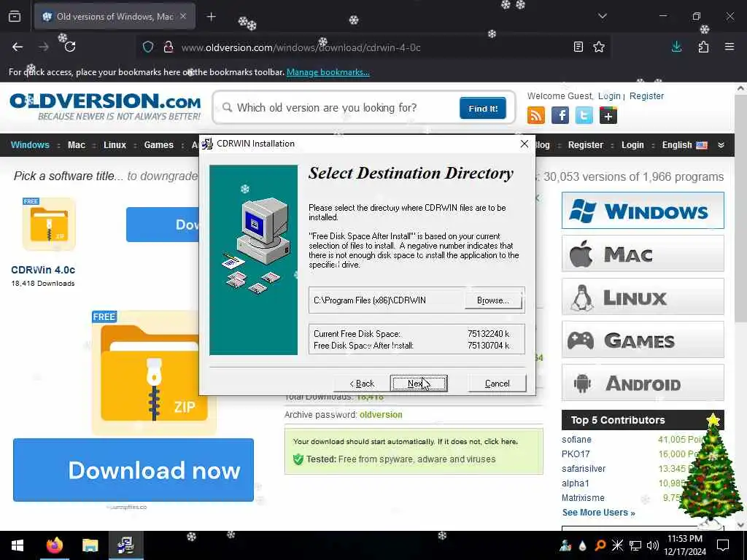Open the Games menu in site navigation

pos(158,145)
